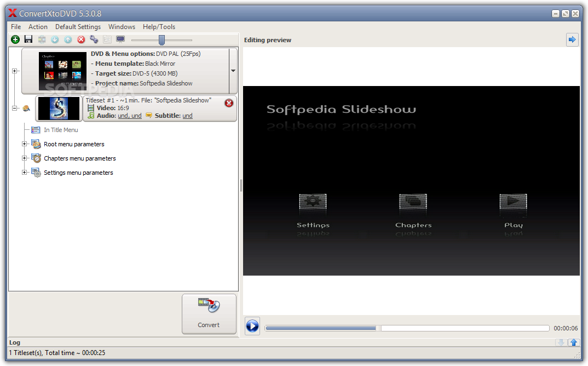Click the blue move up arrow icon

68,39
